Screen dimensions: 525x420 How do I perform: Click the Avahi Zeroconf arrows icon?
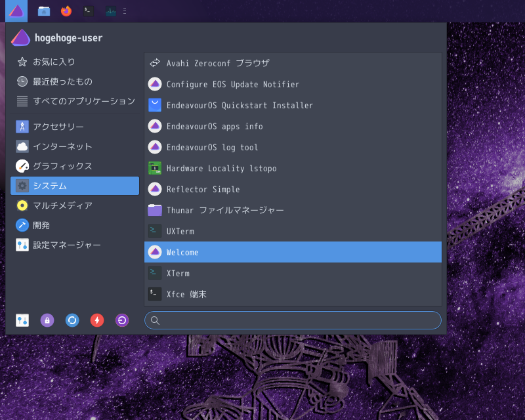[155, 63]
